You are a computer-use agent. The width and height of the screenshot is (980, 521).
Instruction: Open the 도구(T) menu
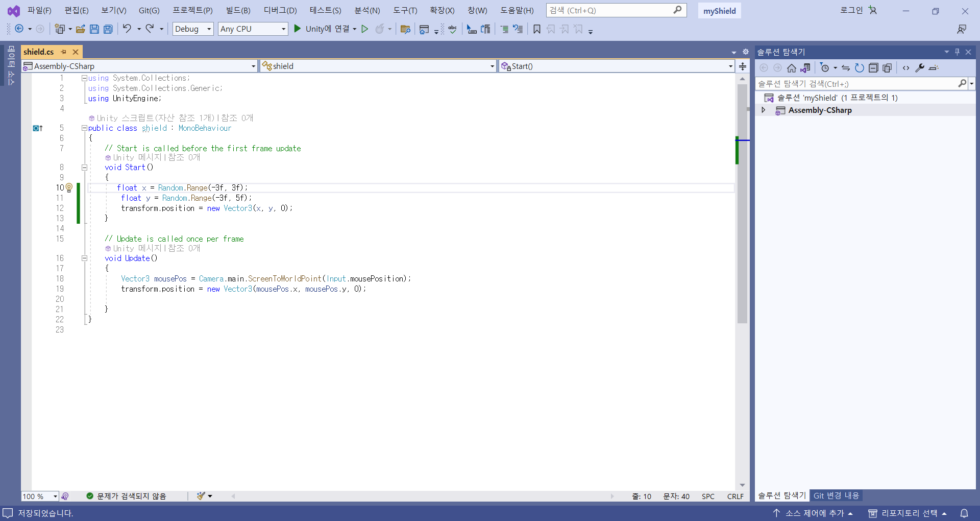click(405, 10)
